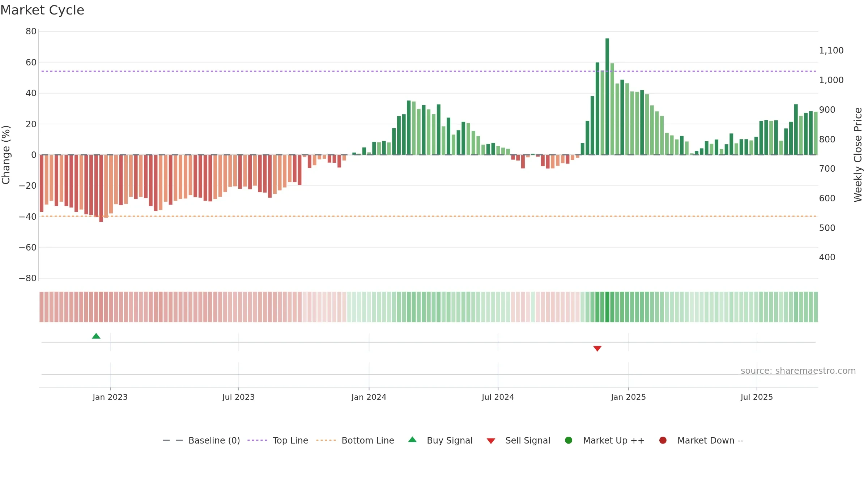Click the 700 tick on the right axis
The width and height of the screenshot is (868, 488).
point(827,169)
